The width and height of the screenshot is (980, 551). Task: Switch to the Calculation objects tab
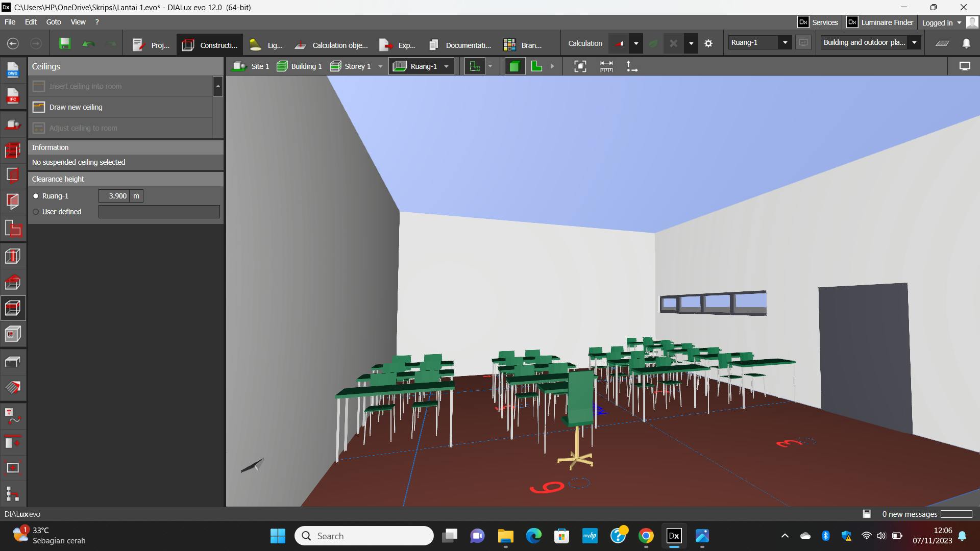coord(331,45)
